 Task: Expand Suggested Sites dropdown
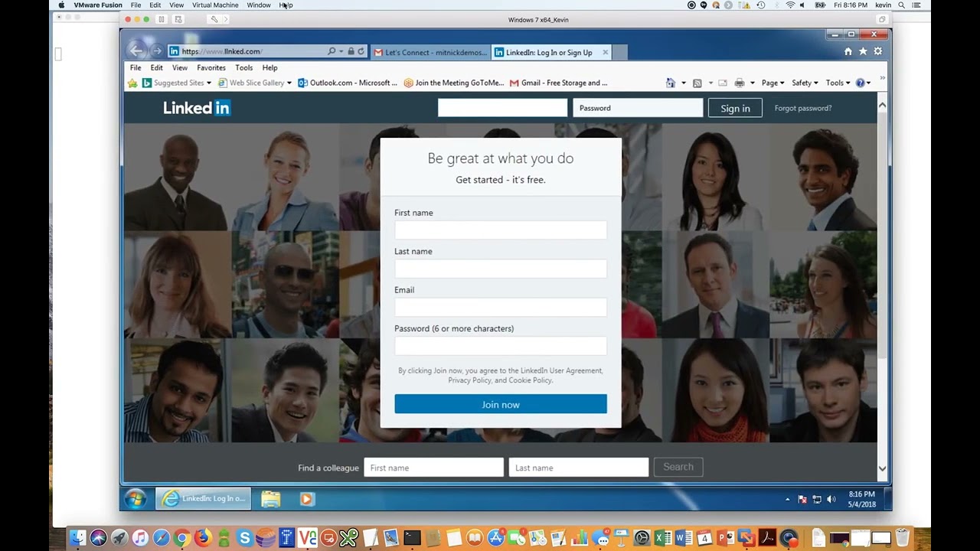click(208, 83)
